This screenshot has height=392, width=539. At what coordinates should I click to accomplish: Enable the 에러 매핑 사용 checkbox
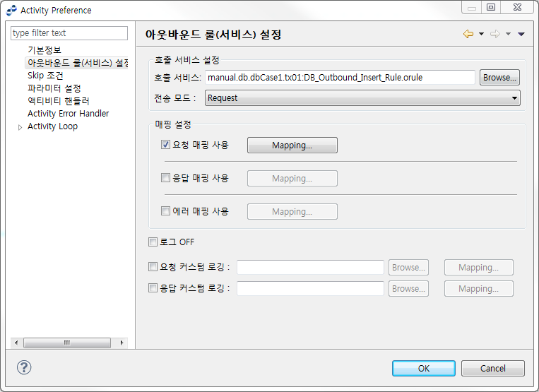pos(165,211)
